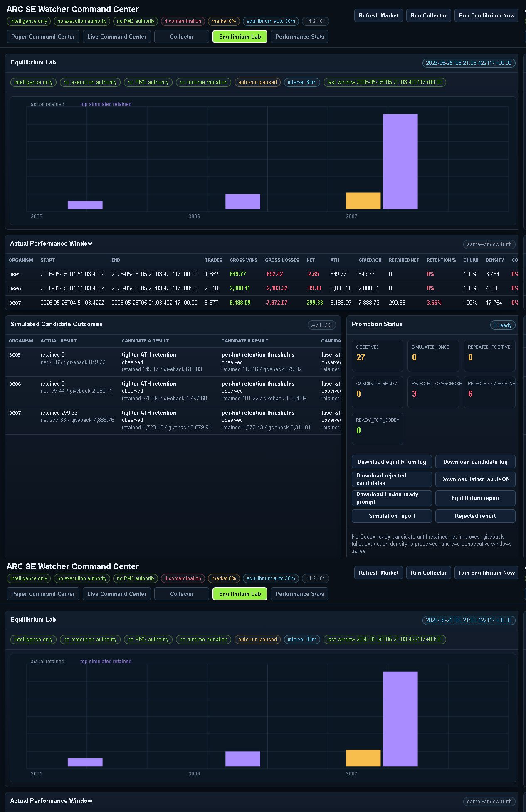Click the '0 ready' badge in Promotion Status
526x812 pixels.
pos(502,325)
